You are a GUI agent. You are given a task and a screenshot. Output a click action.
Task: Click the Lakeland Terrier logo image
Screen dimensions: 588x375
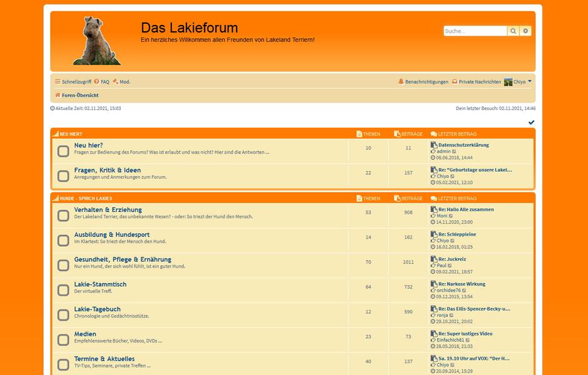96,41
